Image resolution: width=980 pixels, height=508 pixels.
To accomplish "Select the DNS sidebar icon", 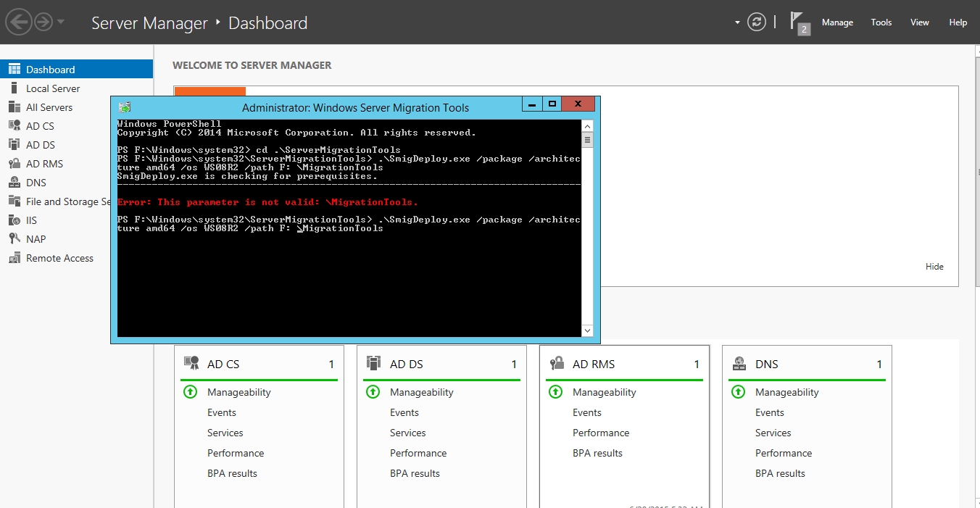I will (14, 183).
